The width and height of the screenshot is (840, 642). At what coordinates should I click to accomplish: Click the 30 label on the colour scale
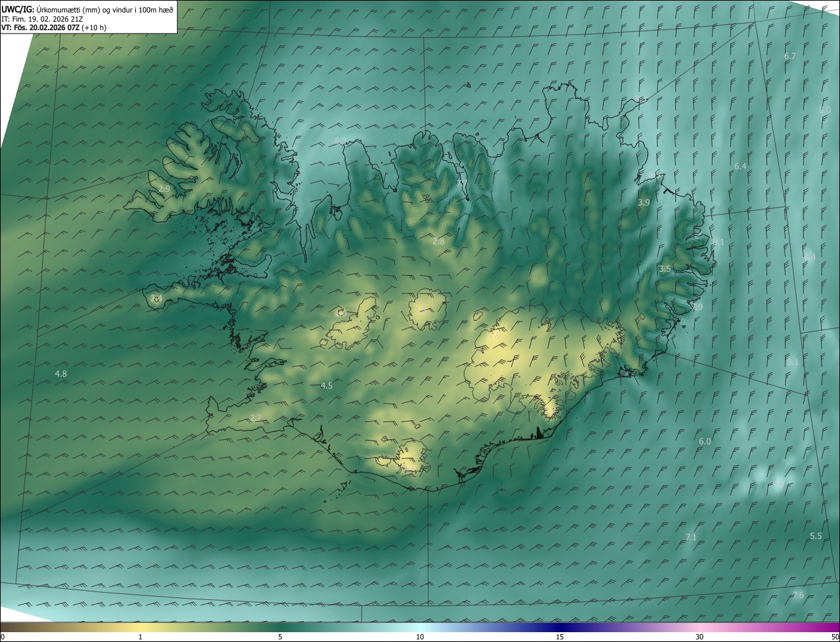coord(700,637)
